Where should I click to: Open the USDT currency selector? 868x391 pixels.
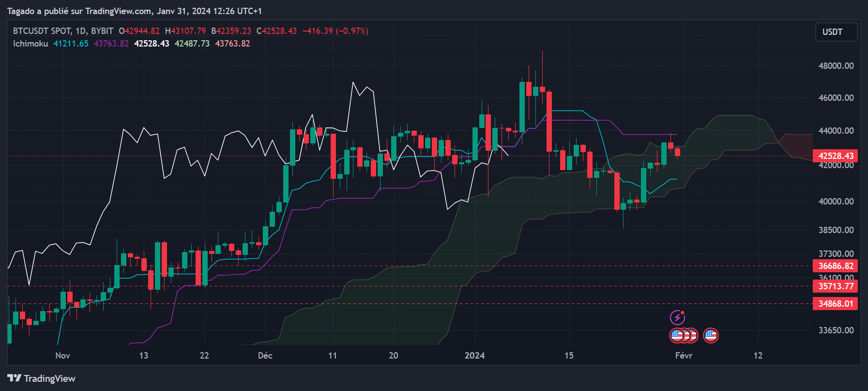pyautogui.click(x=837, y=32)
